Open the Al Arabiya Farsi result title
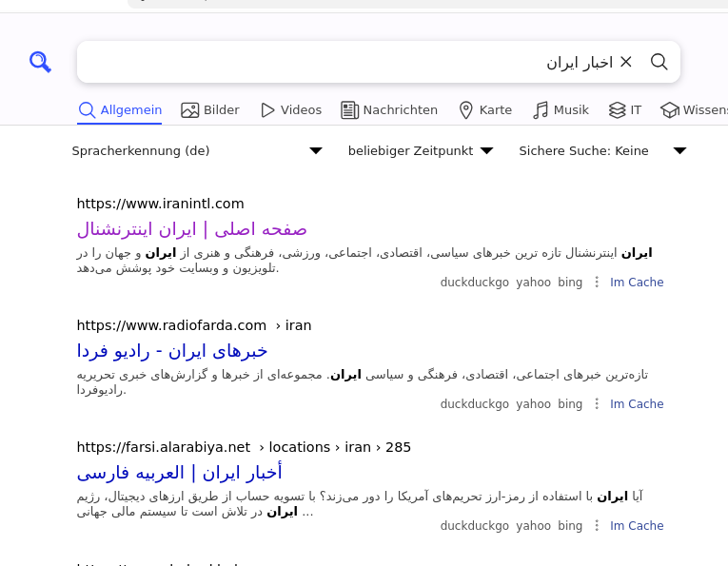The height and width of the screenshot is (566, 728). pyautogui.click(x=179, y=473)
